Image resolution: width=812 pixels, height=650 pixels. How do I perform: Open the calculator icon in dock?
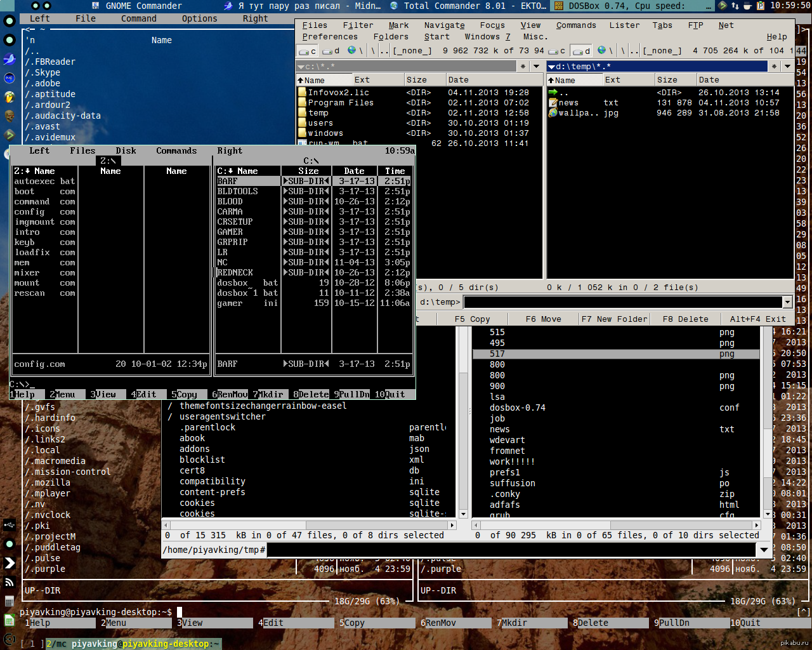coord(10,601)
